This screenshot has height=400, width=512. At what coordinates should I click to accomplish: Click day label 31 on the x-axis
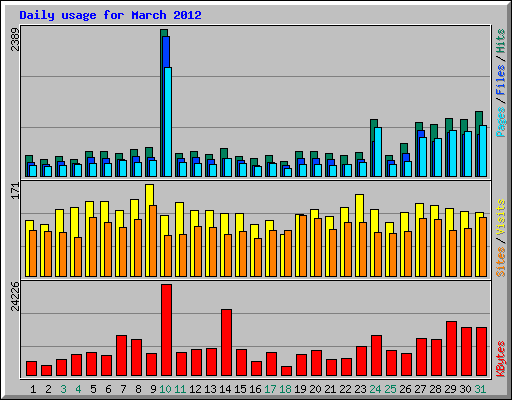point(480,389)
